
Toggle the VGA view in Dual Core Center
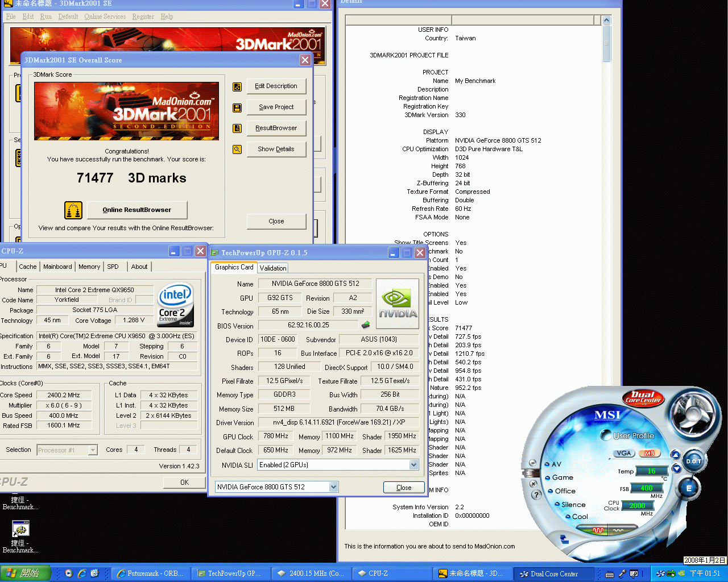click(x=624, y=453)
